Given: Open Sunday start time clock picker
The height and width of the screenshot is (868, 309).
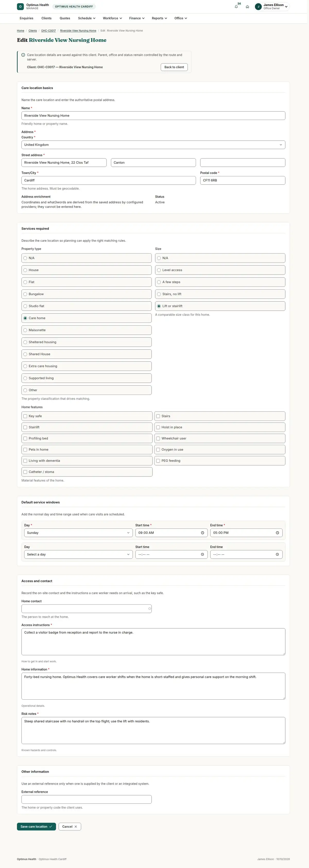Looking at the screenshot, I should point(202,533).
